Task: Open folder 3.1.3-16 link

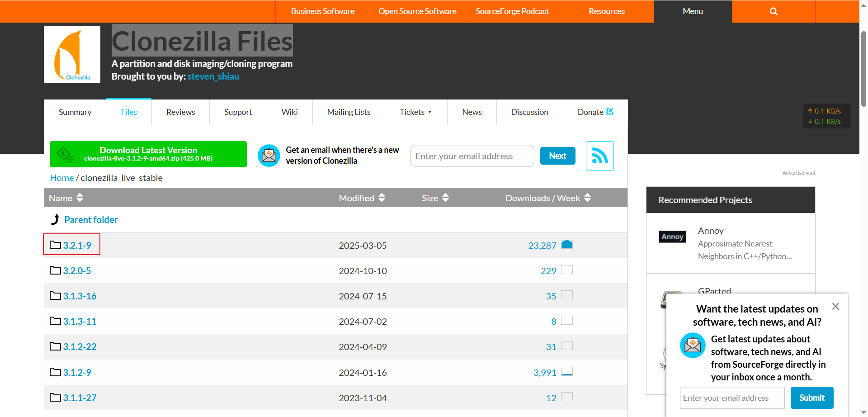Action: pyautogui.click(x=80, y=296)
